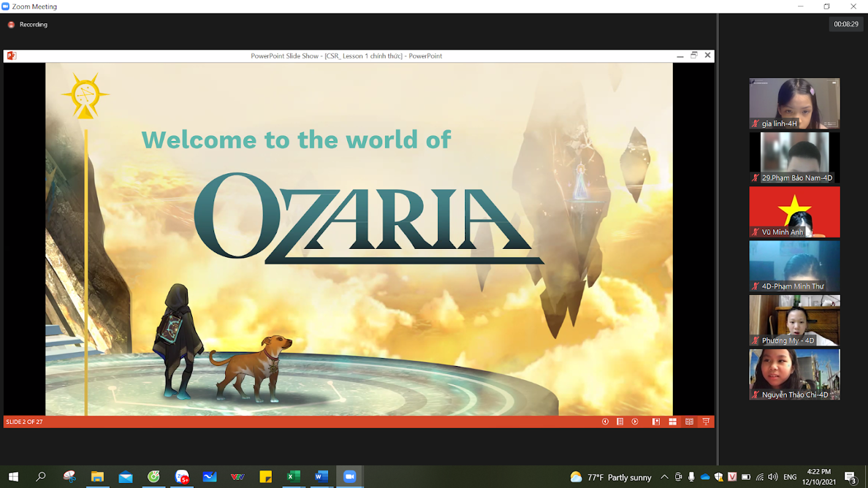Toggle the volume speaker icon in tray
Image resolution: width=868 pixels, height=488 pixels.
(772, 477)
